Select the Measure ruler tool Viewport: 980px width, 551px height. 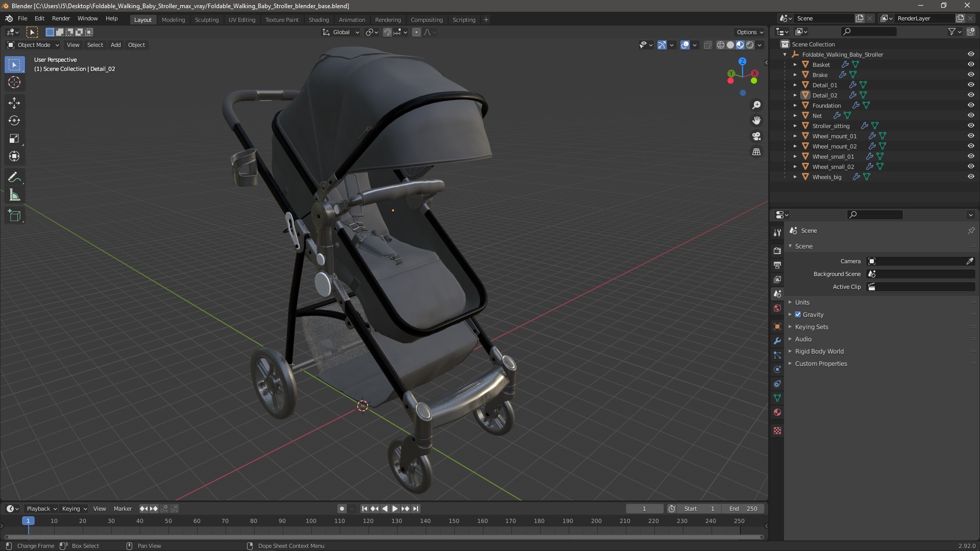tap(14, 195)
